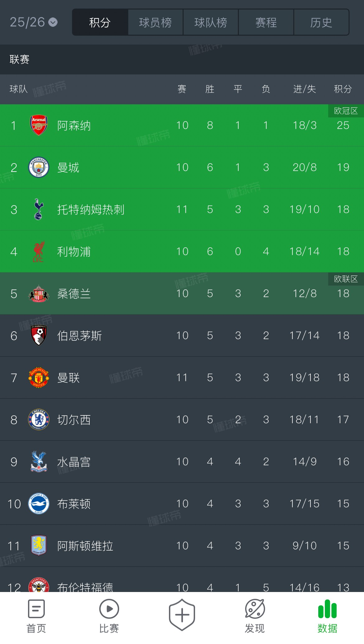Tap the Manchester United crest
This screenshot has height=644, width=364.
tap(39, 377)
